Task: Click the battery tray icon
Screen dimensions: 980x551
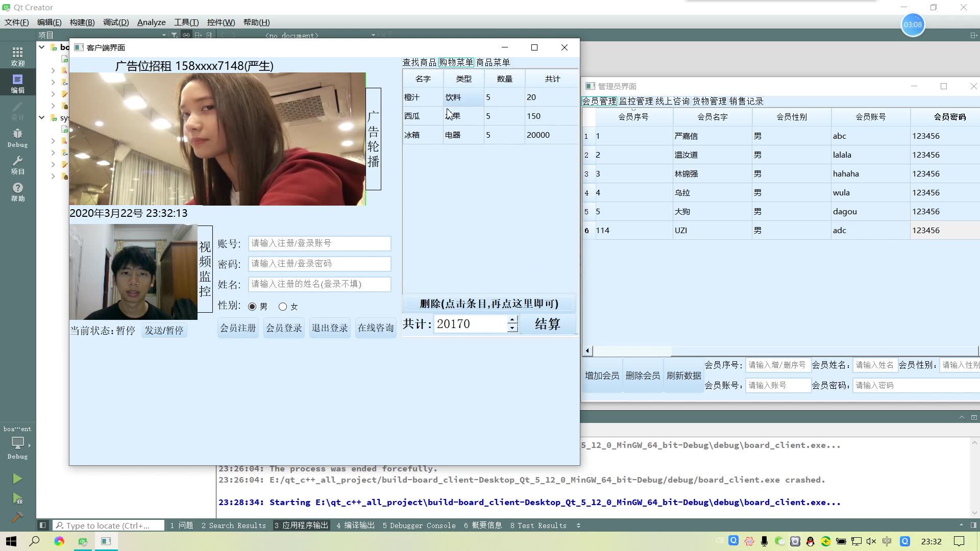Action: 841,541
